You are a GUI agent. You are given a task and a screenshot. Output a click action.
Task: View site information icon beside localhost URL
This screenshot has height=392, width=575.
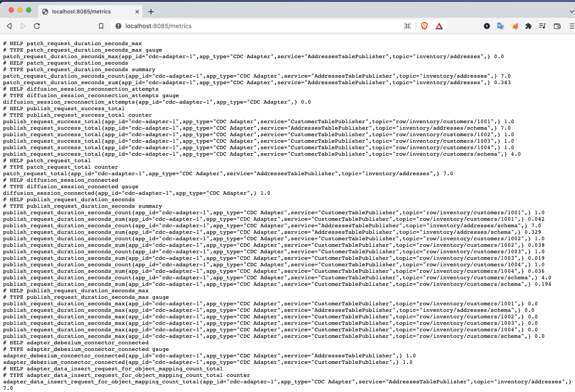pos(118,26)
